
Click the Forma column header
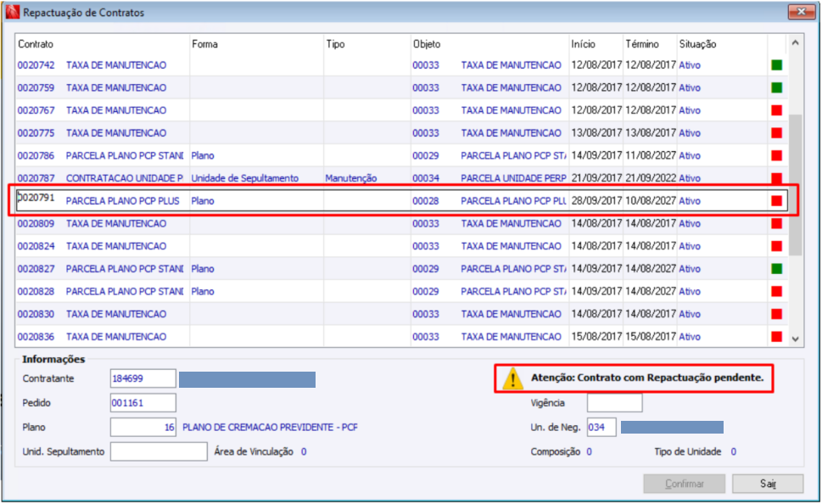click(204, 44)
